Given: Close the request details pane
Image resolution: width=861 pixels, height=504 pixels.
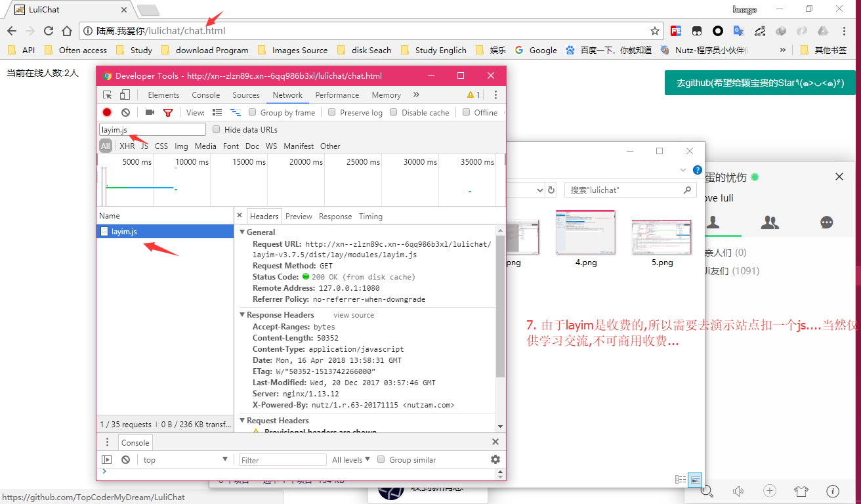Looking at the screenshot, I should coord(240,215).
